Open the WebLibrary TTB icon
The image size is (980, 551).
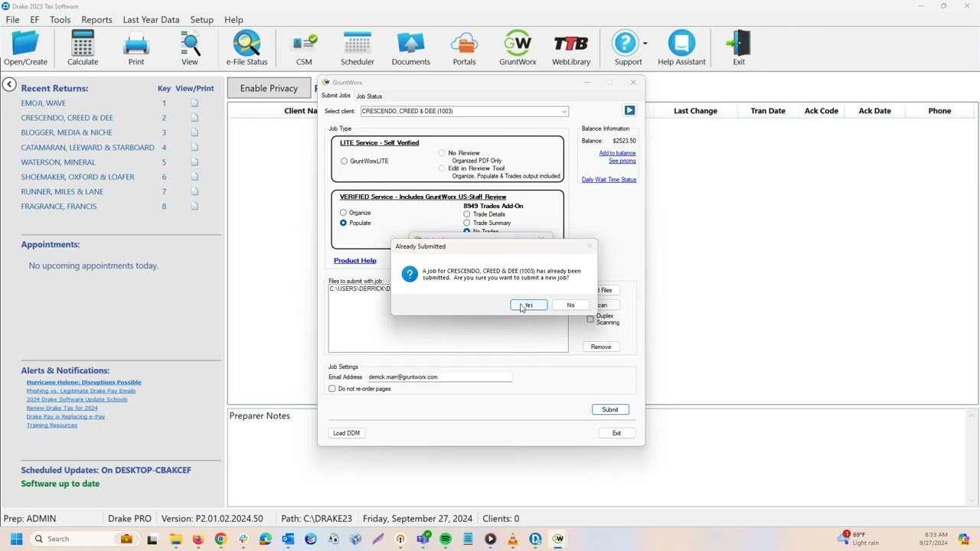571,47
